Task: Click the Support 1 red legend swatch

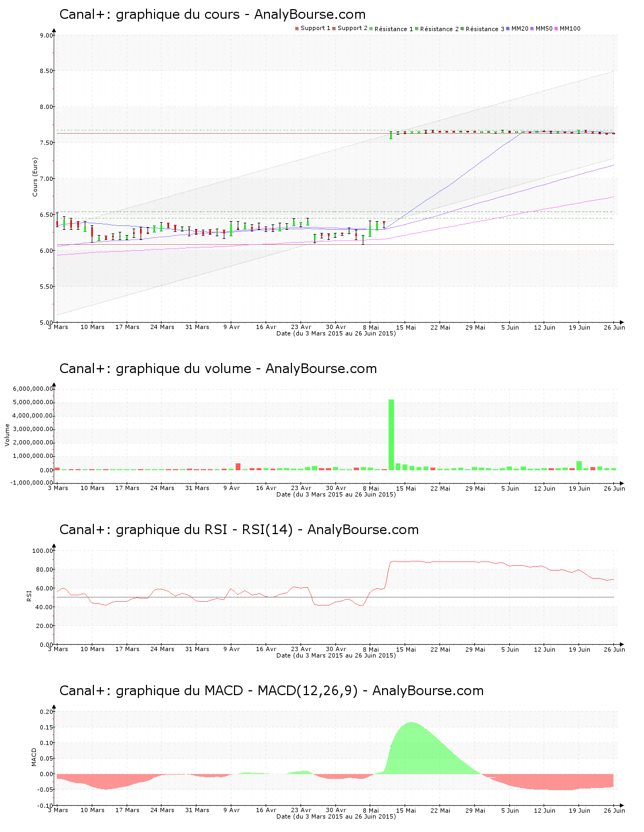Action: pyautogui.click(x=297, y=28)
